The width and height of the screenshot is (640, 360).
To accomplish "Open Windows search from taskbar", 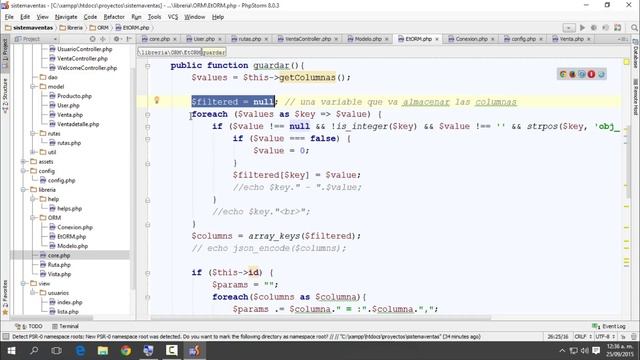I will [x=34, y=351].
